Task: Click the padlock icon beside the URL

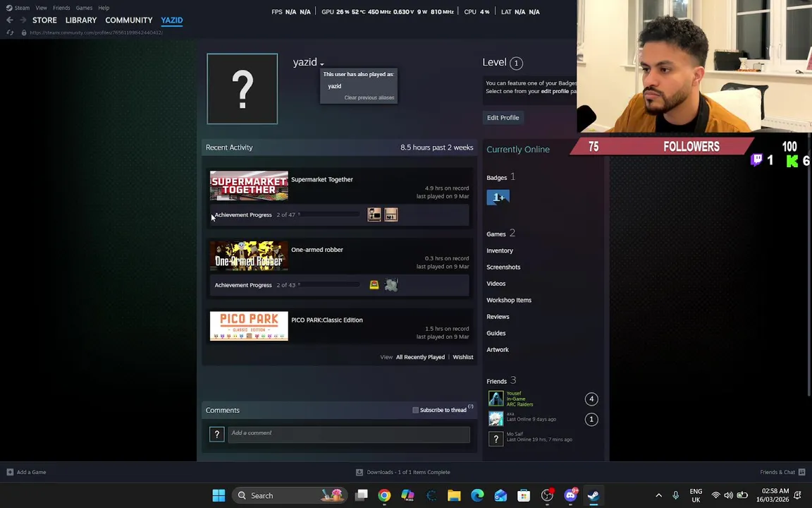Action: tap(24, 32)
